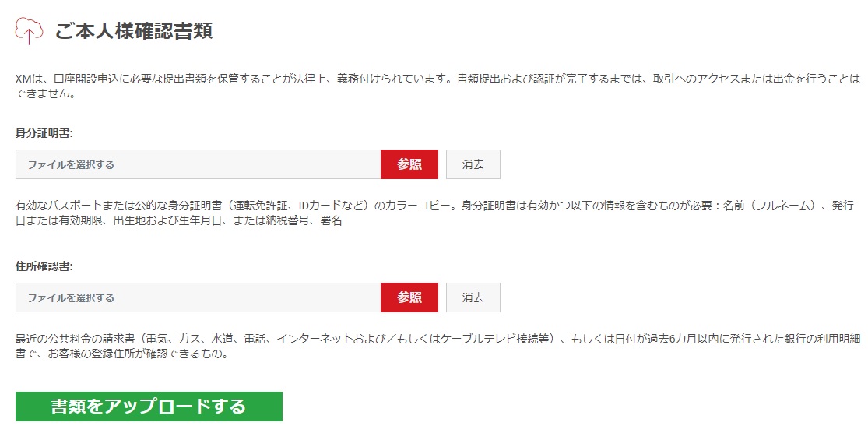868x440 pixels.
Task: Select the ご本人様確認書類 heading text
Action: 133,31
